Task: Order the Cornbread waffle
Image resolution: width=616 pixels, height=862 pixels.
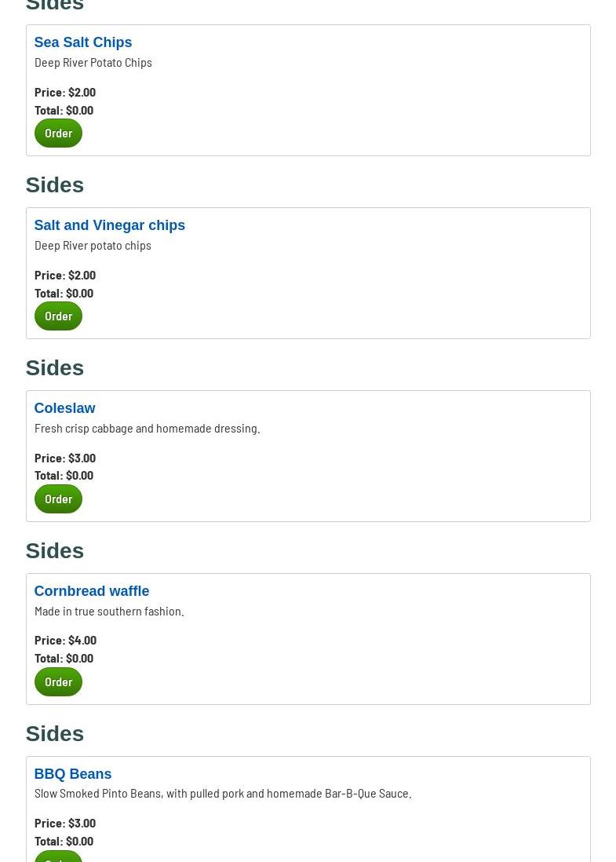Action: pos(58,681)
